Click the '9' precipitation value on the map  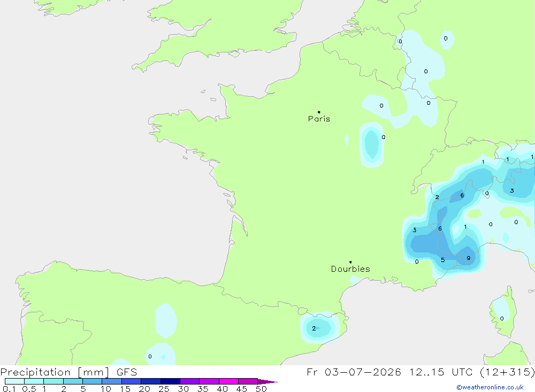pos(469,258)
